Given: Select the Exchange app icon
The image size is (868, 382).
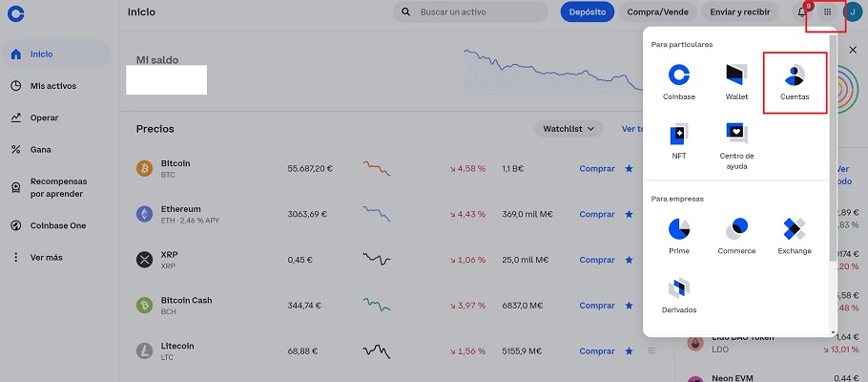Looking at the screenshot, I should 794,230.
